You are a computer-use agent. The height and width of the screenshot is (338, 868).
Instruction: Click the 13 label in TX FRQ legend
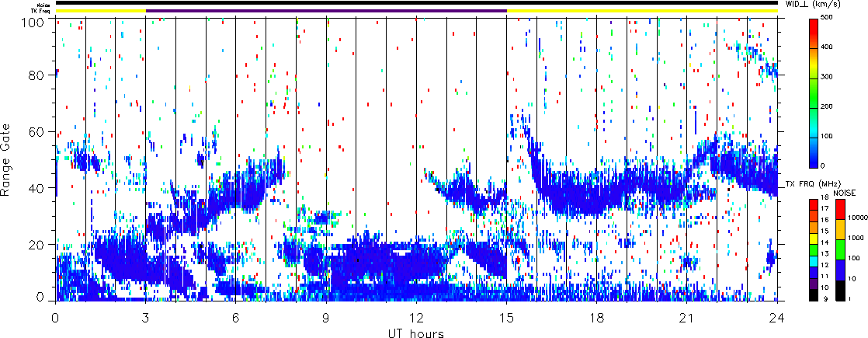[825, 254]
